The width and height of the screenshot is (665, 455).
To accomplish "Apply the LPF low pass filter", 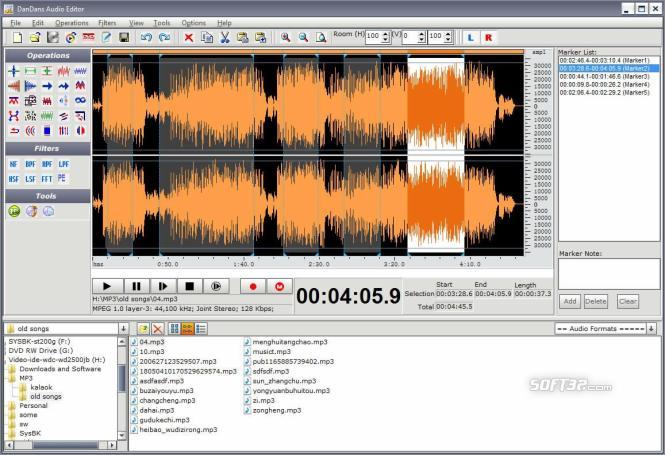I will (x=64, y=164).
